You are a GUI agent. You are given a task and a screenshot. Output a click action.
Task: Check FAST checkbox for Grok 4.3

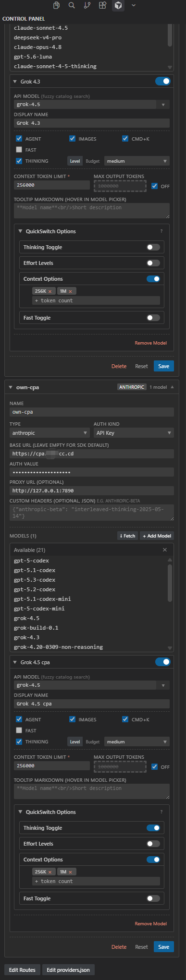point(19,150)
